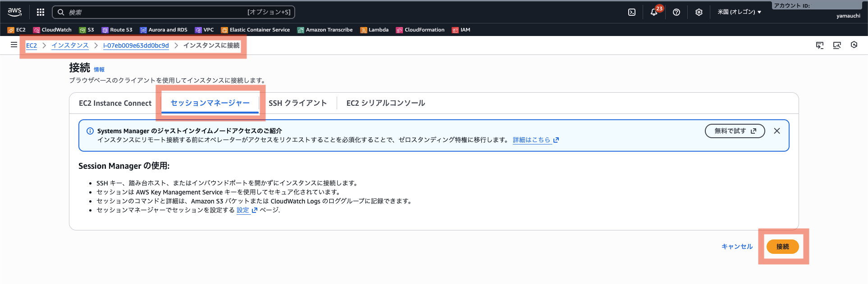This screenshot has height=284, width=868.
Task: Open the hexagon icon at top right
Action: click(854, 45)
